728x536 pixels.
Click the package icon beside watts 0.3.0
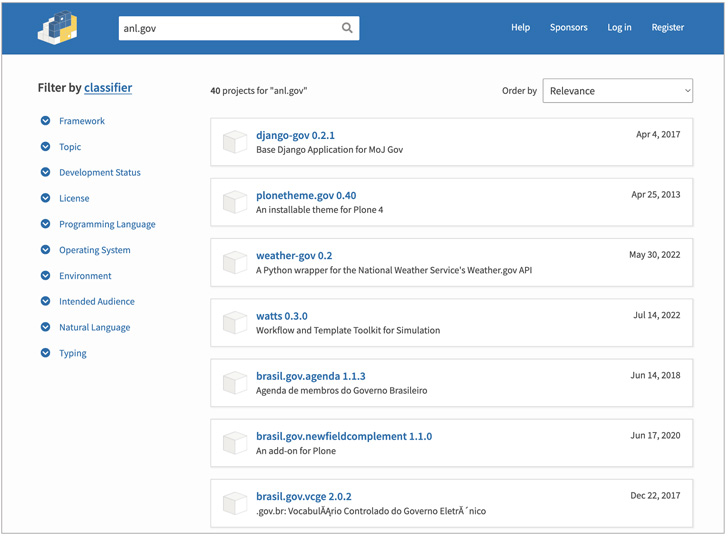coord(235,322)
